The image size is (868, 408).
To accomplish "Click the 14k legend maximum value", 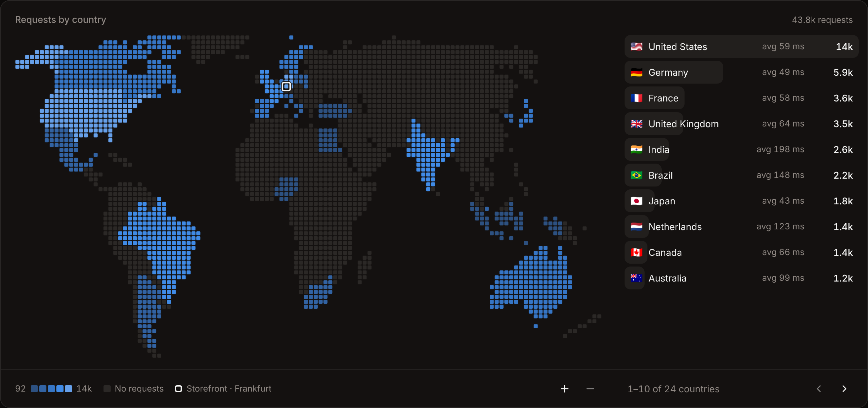I will tap(84, 389).
